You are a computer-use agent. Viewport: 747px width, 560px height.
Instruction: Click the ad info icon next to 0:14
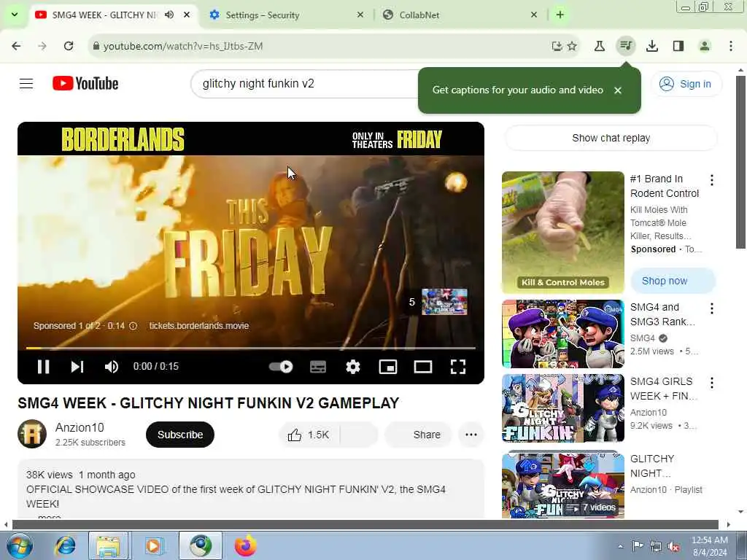tap(133, 326)
